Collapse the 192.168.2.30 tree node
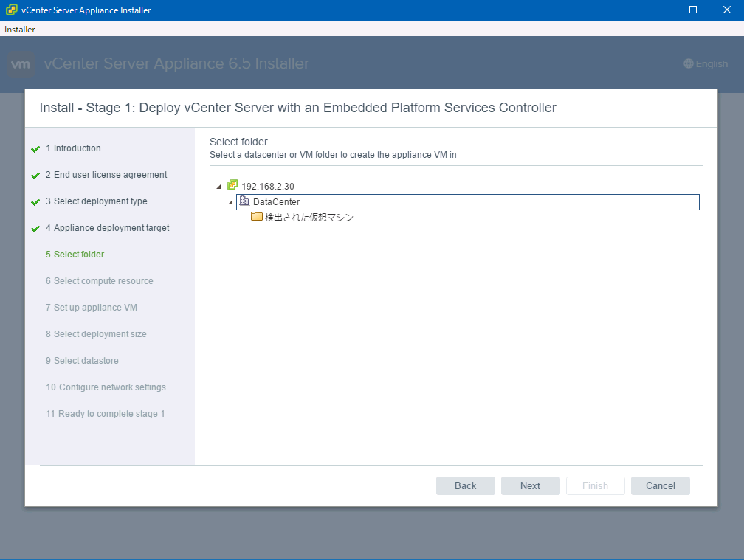744x560 pixels. 218,187
